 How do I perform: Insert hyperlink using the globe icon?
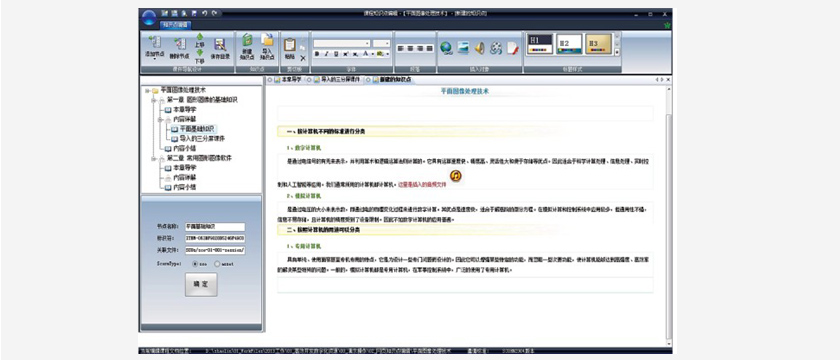click(446, 48)
